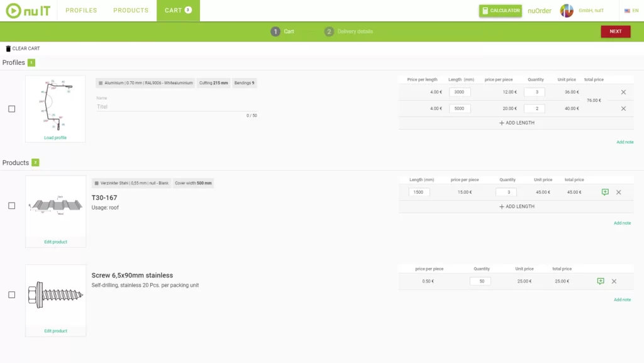The width and height of the screenshot is (644, 363).
Task: Expand Add Length under the profile
Action: coord(516,123)
